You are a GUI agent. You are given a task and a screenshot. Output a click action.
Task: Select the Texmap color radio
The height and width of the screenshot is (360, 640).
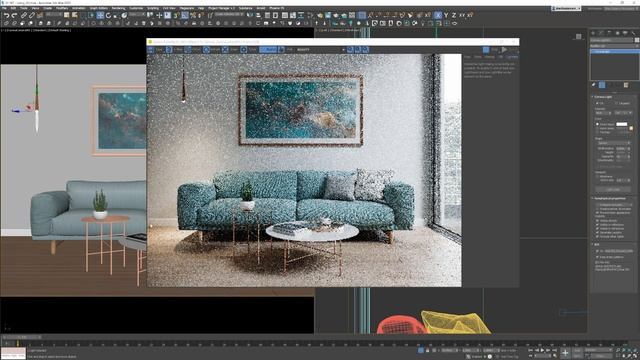(x=597, y=132)
